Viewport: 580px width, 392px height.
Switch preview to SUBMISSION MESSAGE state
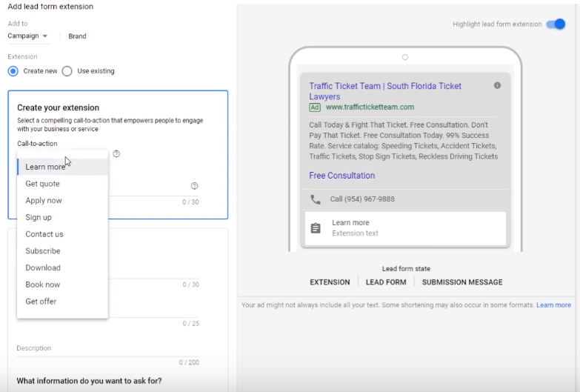pos(462,282)
